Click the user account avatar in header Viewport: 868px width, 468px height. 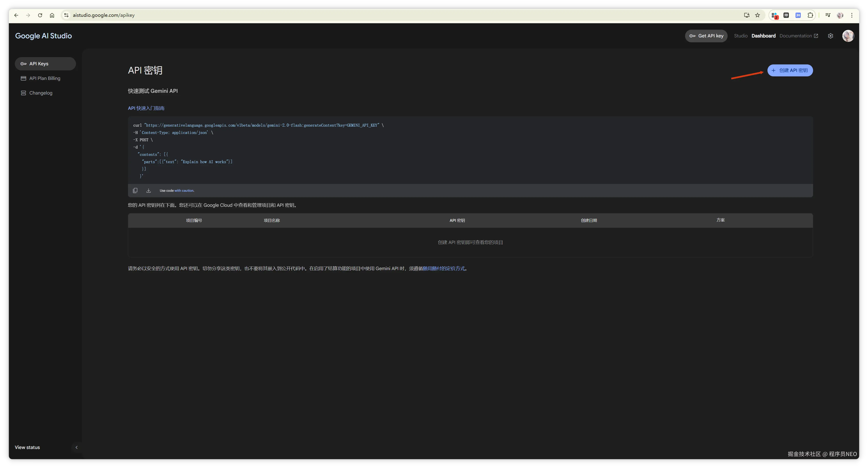pyautogui.click(x=848, y=36)
